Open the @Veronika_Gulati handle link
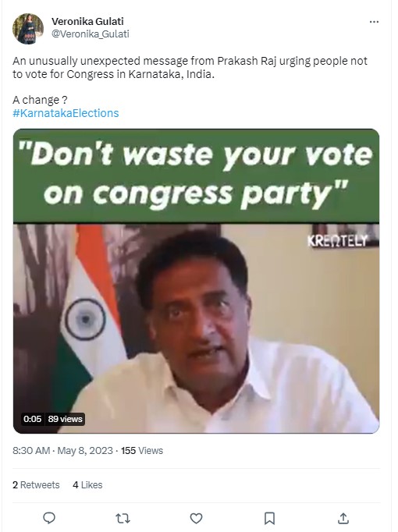Image resolution: width=398 pixels, height=532 pixels. (91, 34)
